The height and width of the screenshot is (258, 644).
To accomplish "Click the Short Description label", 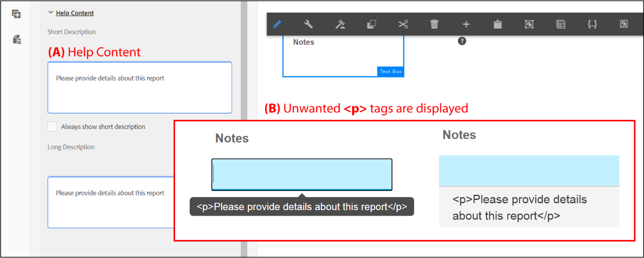I will pyautogui.click(x=71, y=32).
